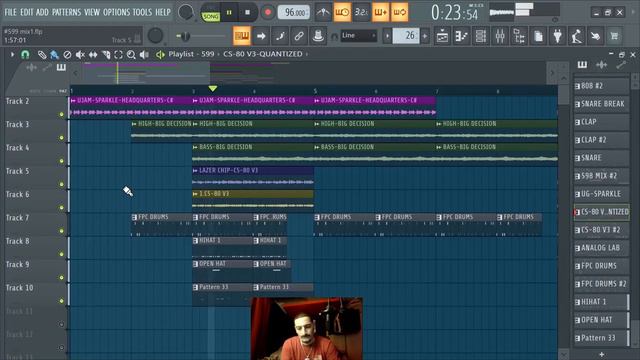Select the Pattern 33 picker entry
The width and height of the screenshot is (640, 360).
601,338
